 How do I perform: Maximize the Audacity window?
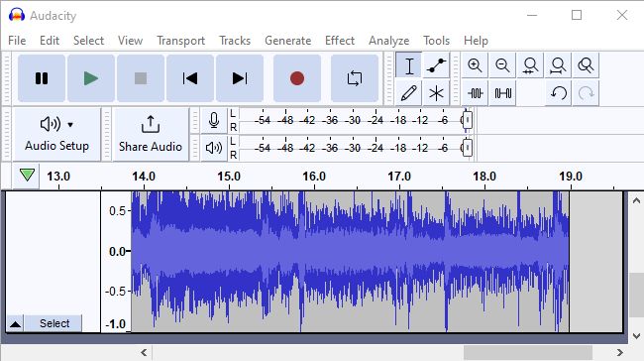tap(577, 15)
